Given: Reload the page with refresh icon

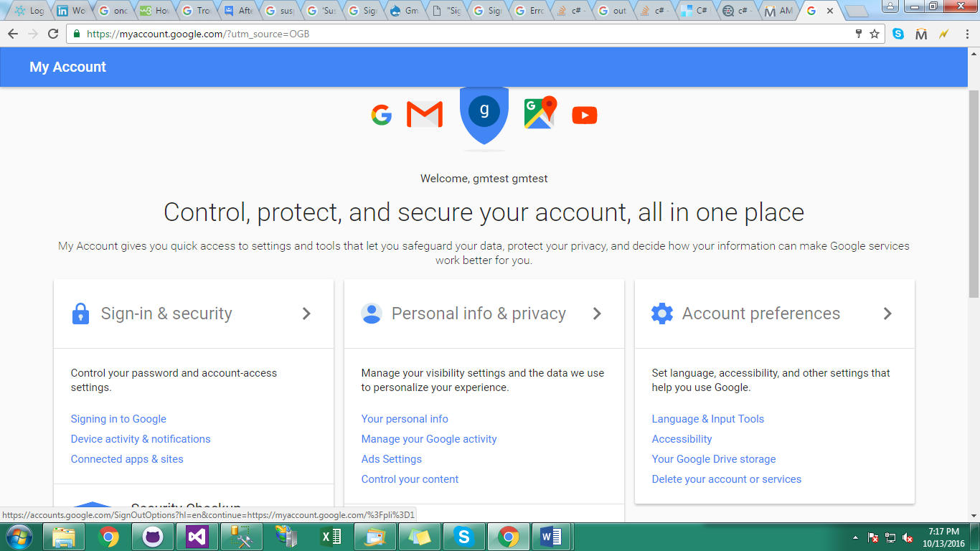Looking at the screenshot, I should pyautogui.click(x=53, y=34).
